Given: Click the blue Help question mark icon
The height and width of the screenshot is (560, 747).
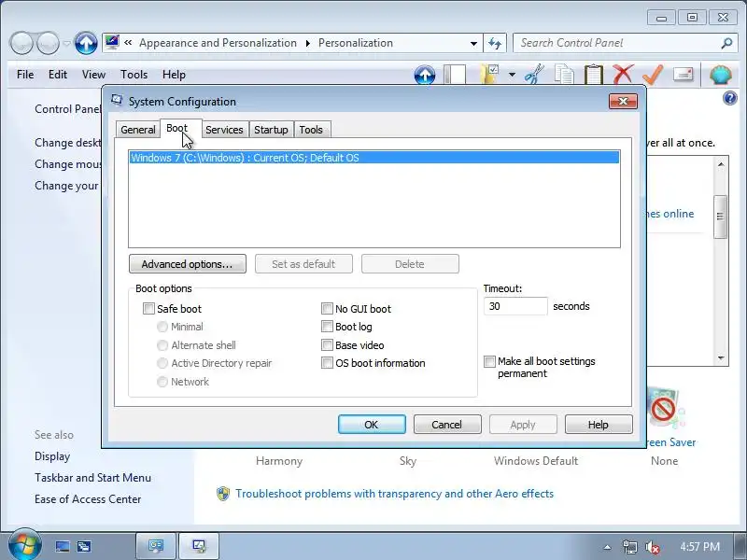Looking at the screenshot, I should tap(730, 98).
